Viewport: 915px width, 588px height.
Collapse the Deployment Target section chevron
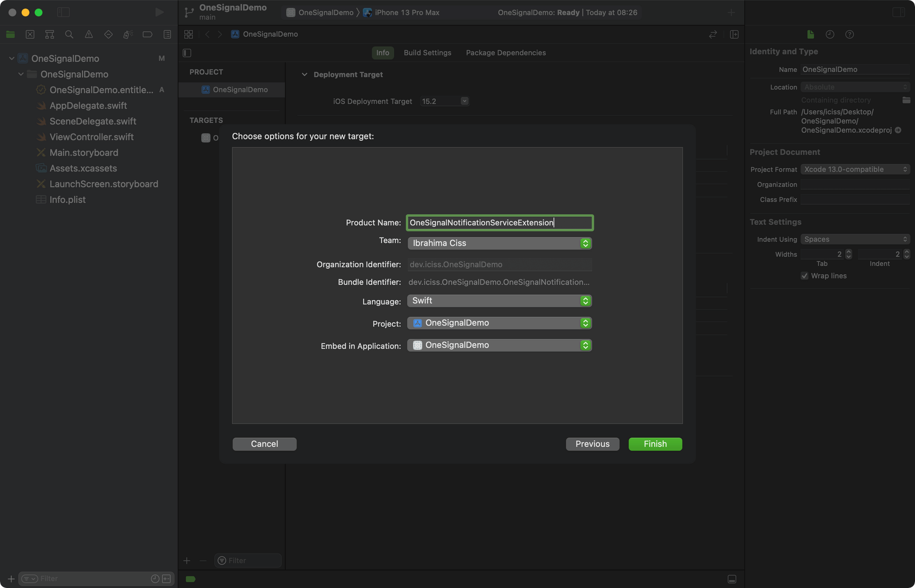point(304,75)
